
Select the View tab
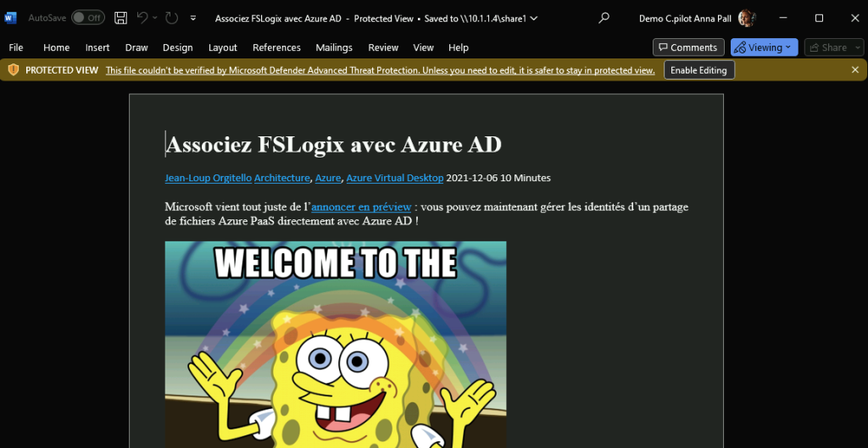(x=424, y=47)
